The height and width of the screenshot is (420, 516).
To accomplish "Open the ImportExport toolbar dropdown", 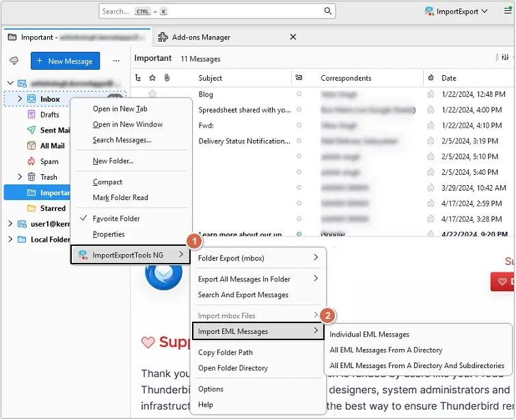I will click(x=456, y=11).
